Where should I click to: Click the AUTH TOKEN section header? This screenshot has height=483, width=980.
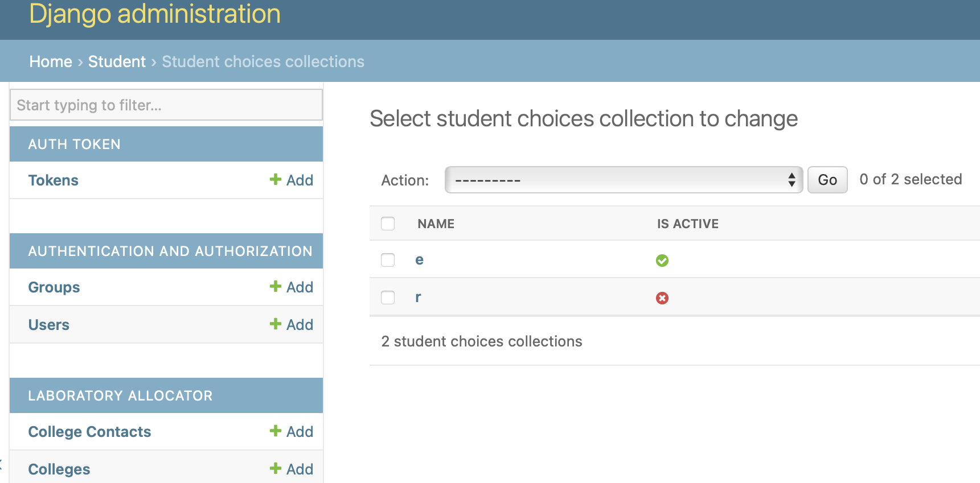click(x=166, y=144)
